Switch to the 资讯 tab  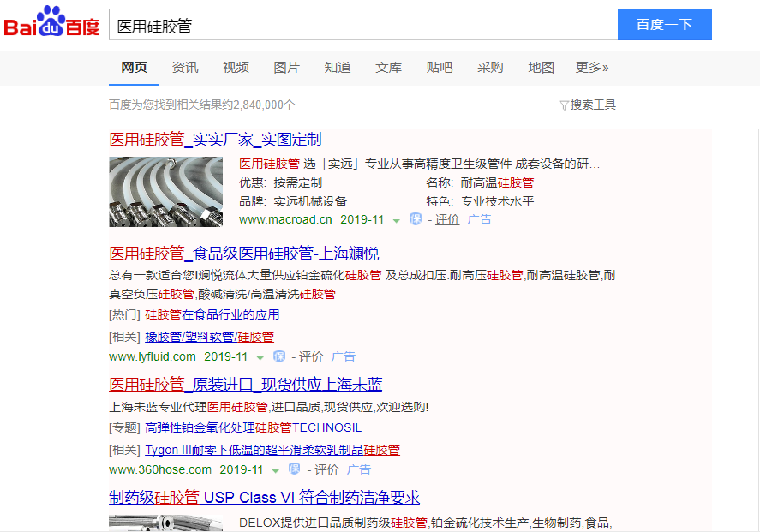(185, 68)
